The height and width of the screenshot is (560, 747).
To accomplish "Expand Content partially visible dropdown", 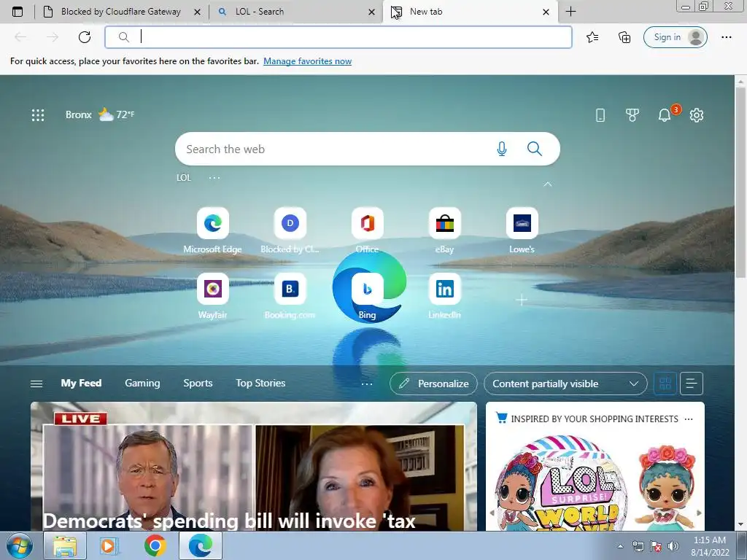I will pos(565,384).
